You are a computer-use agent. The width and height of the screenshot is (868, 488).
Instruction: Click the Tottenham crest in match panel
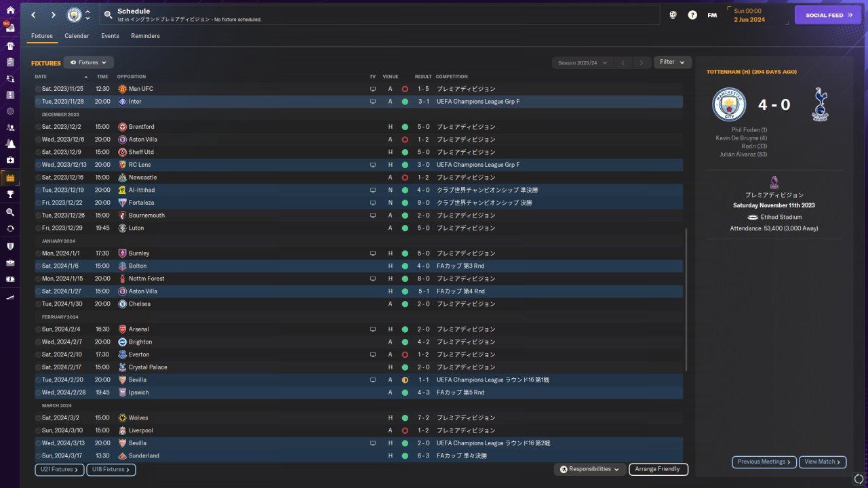click(x=820, y=104)
